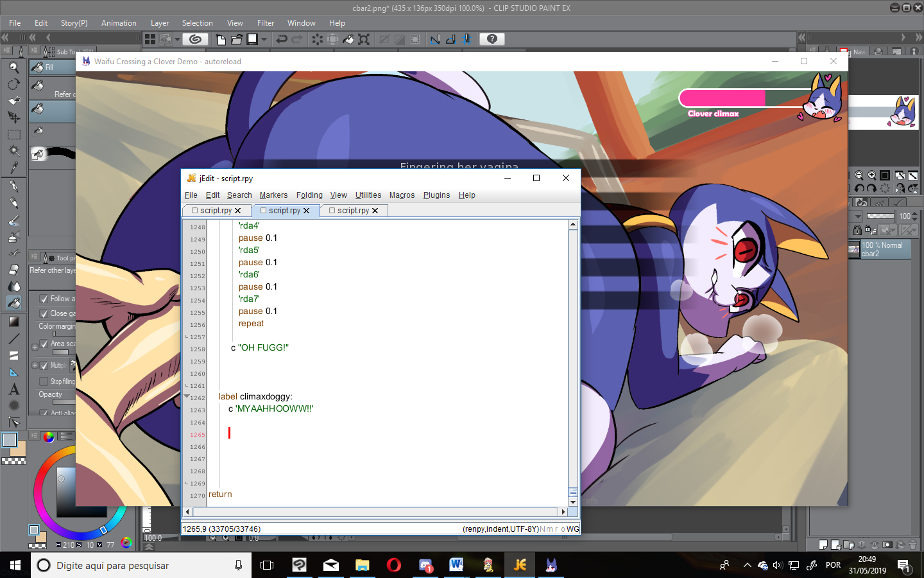This screenshot has height=578, width=924.
Task: Toggle the Multiple referring checkbox
Action: [x=44, y=365]
